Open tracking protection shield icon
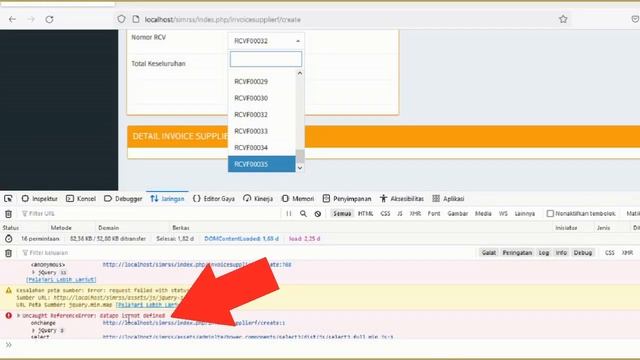Screen dimensions: 640x360 coord(121,19)
